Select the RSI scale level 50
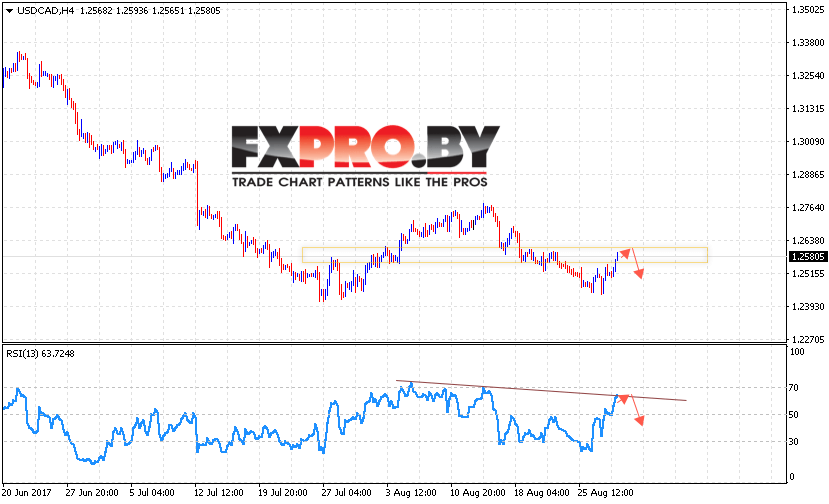 pyautogui.click(x=794, y=415)
